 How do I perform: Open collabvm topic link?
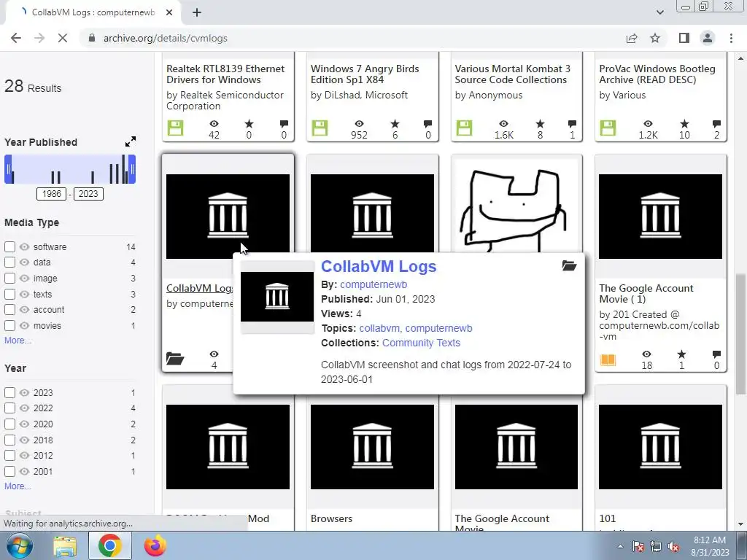pos(379,329)
